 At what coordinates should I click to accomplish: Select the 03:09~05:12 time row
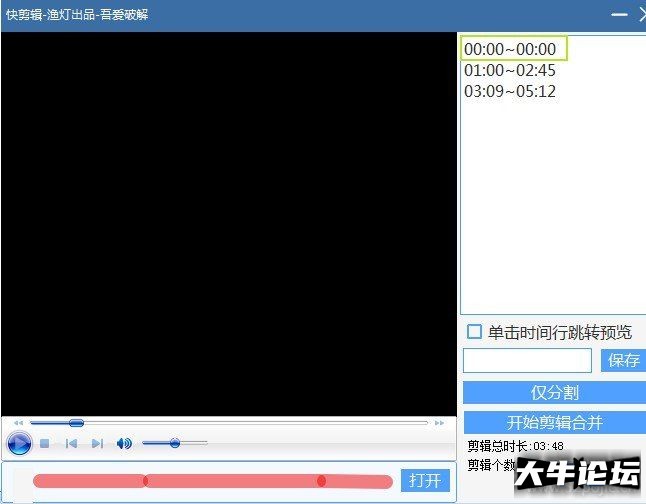click(510, 91)
